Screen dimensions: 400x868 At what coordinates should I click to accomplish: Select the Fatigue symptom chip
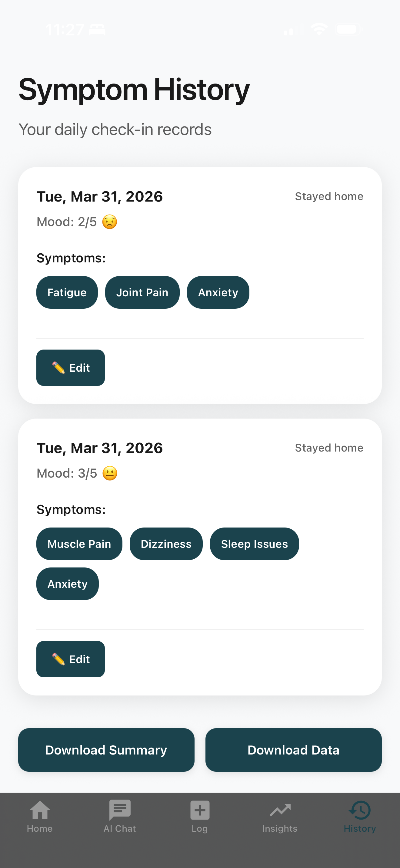click(67, 292)
